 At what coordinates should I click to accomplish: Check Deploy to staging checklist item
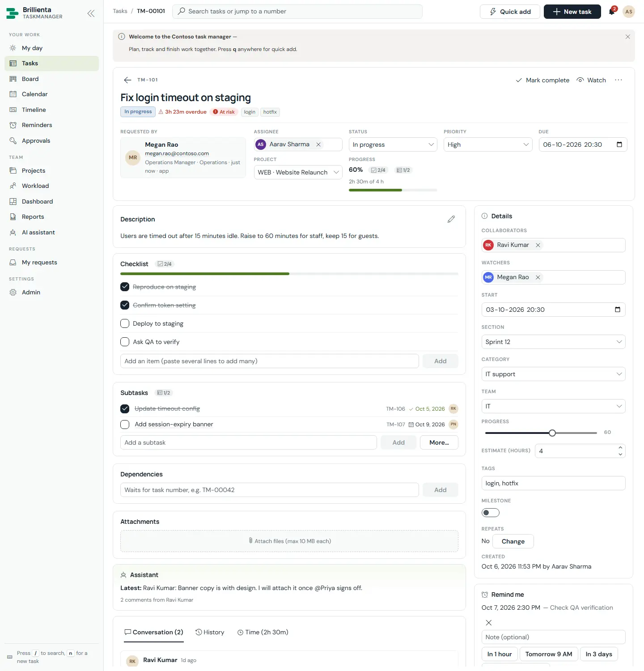click(125, 323)
